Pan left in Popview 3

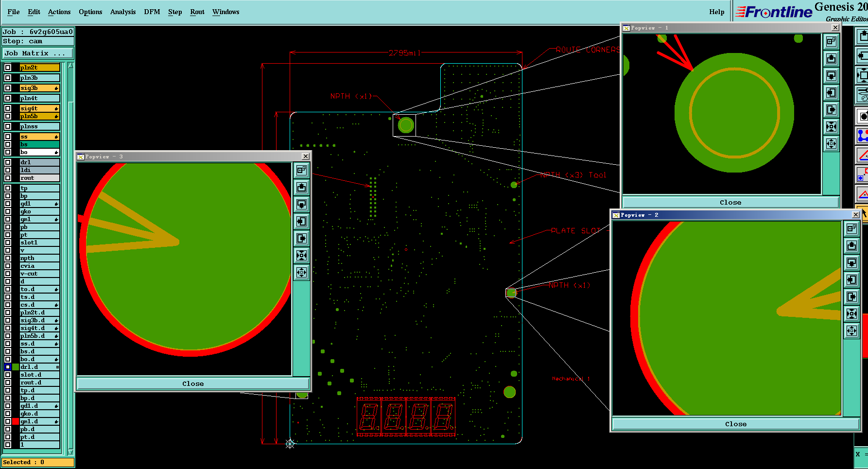[x=302, y=221]
